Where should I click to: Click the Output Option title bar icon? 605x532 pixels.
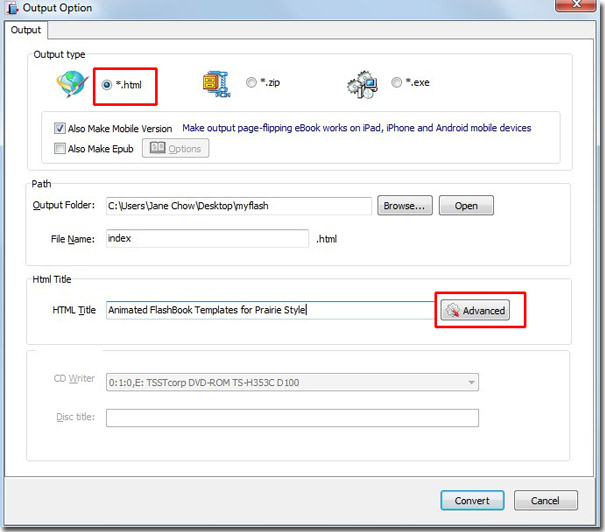tap(12, 8)
